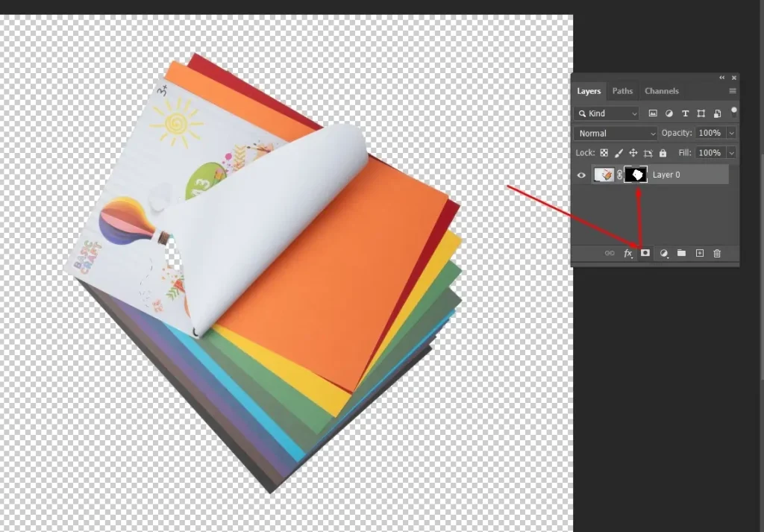Delete layer with trash icon
Image resolution: width=764 pixels, height=532 pixels.
click(717, 253)
